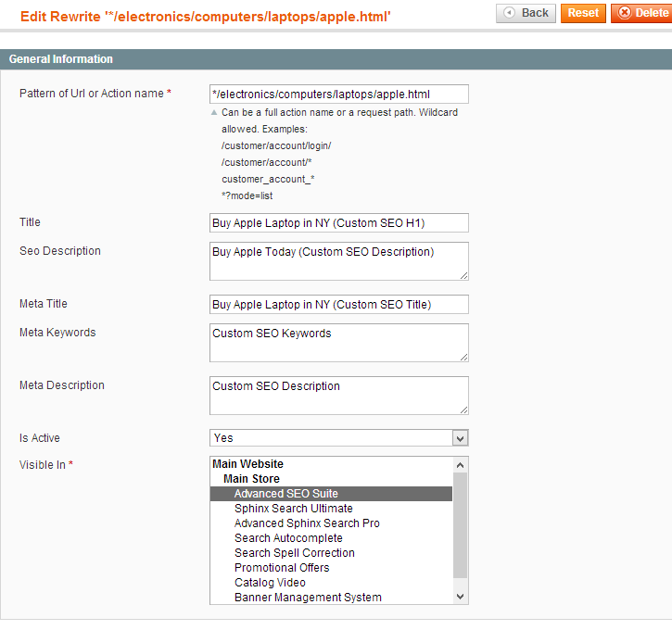Select Search Spell Correction option
Viewport: 672px width, 630px height.
(x=331, y=553)
